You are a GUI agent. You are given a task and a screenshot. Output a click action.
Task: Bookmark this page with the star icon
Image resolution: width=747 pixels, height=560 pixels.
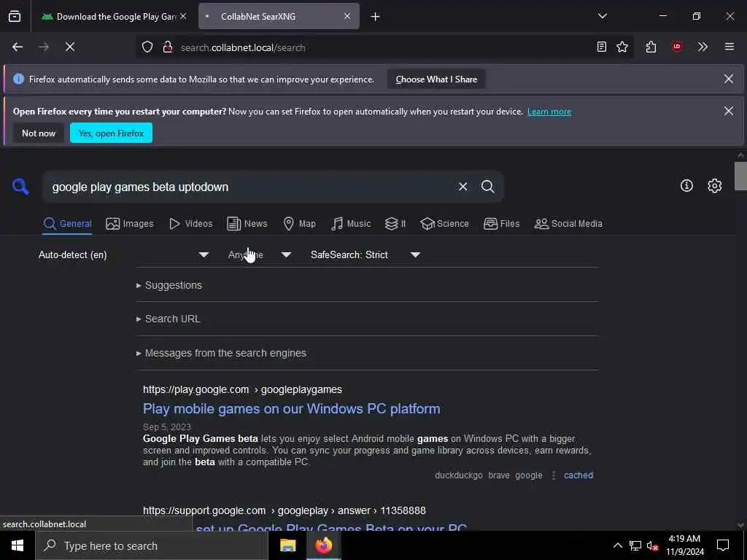click(622, 47)
